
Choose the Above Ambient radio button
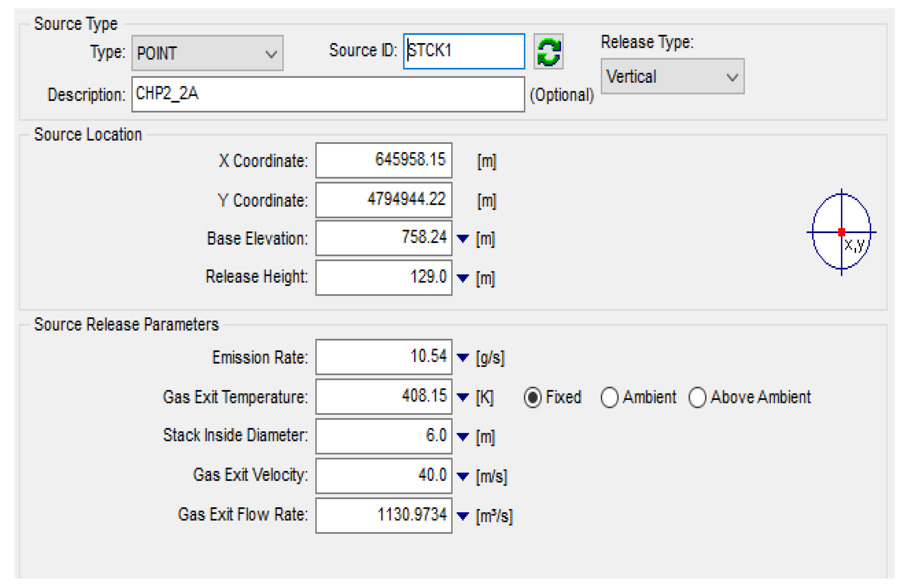[x=697, y=397]
